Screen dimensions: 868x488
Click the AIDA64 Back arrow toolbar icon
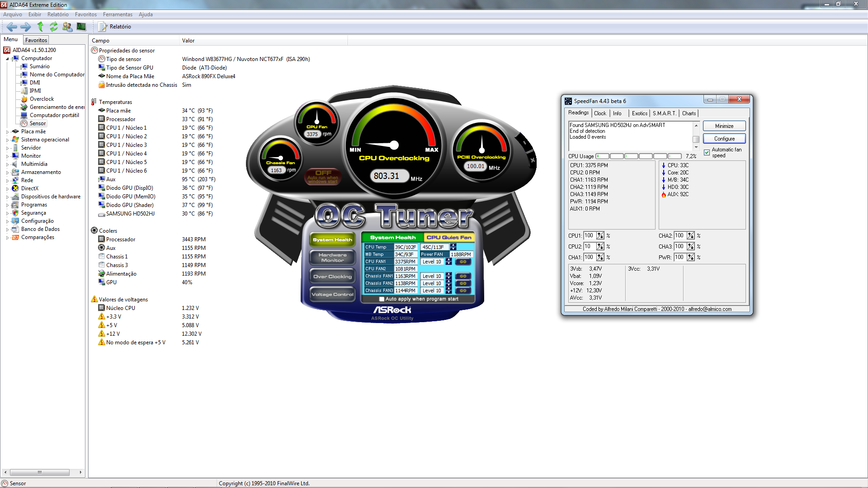12,27
